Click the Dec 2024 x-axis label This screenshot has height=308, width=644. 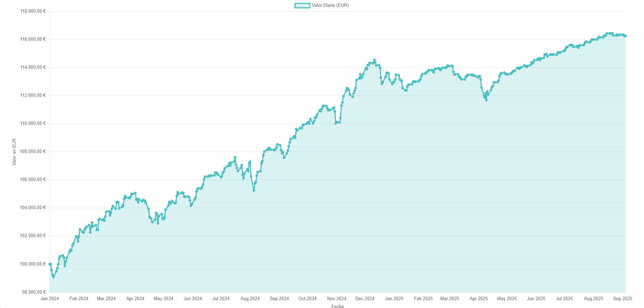coord(365,298)
